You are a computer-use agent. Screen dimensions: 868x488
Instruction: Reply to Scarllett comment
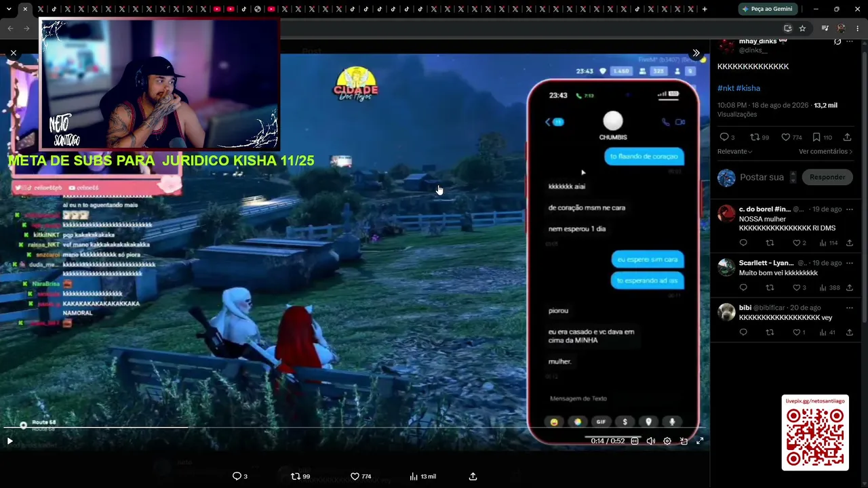743,287
